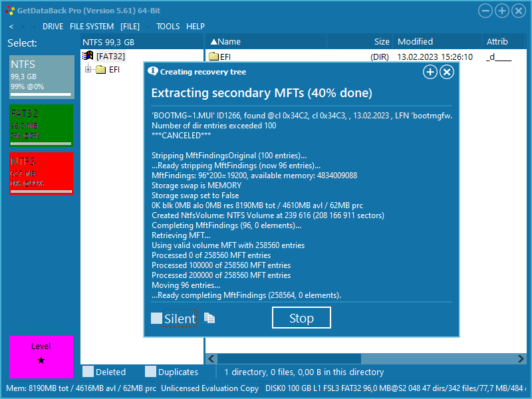Open the [FILE] menu
The width and height of the screenshot is (532, 399).
coord(130,27)
